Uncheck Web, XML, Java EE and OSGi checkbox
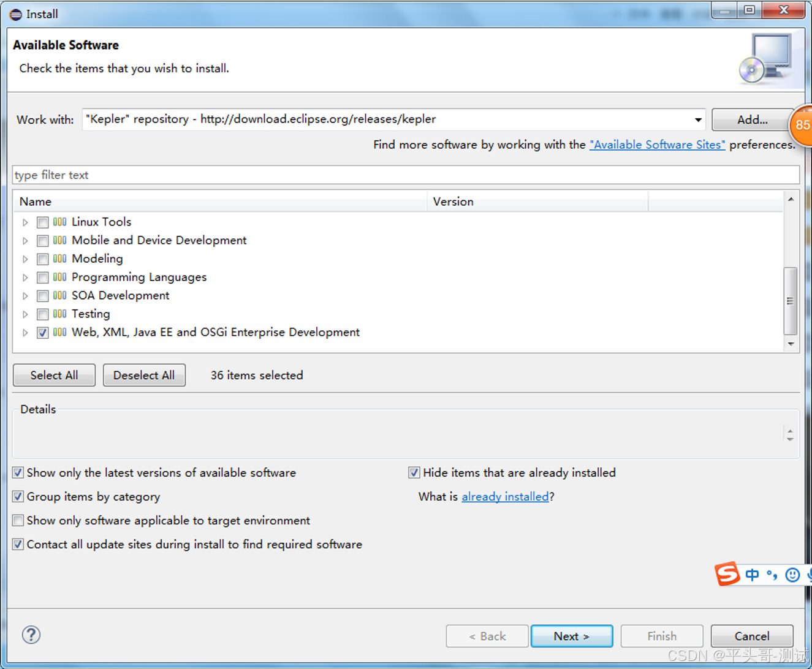This screenshot has width=812, height=669. 43,333
